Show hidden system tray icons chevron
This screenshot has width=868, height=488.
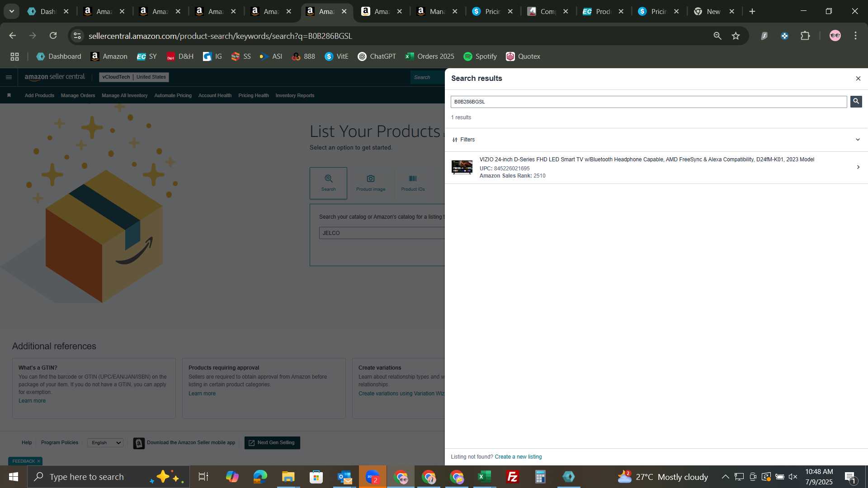pyautogui.click(x=725, y=477)
